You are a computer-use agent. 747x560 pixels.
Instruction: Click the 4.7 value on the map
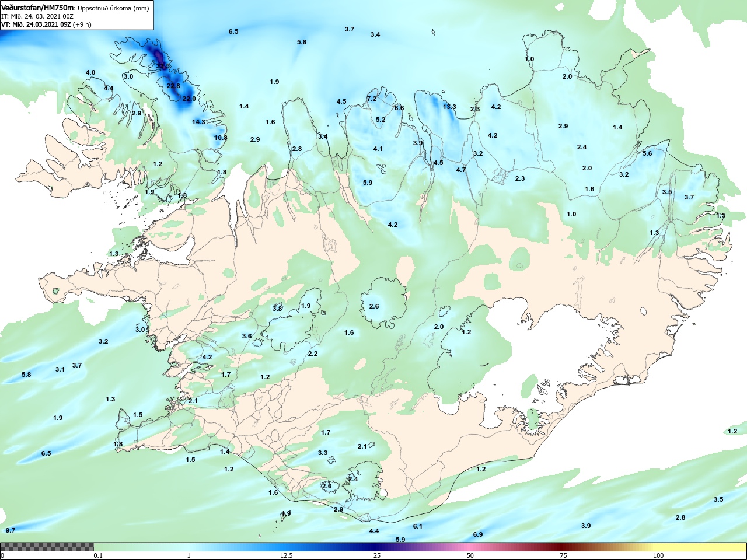pos(461,170)
